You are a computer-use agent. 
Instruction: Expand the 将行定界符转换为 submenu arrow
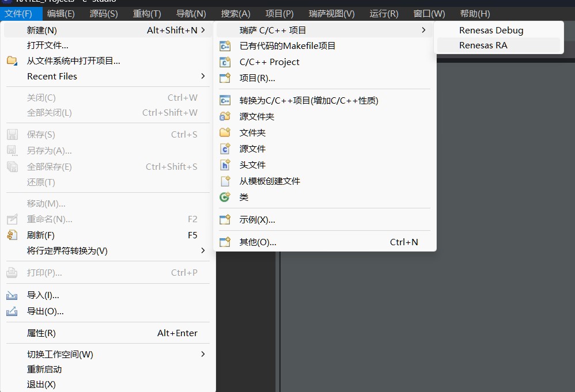click(203, 250)
